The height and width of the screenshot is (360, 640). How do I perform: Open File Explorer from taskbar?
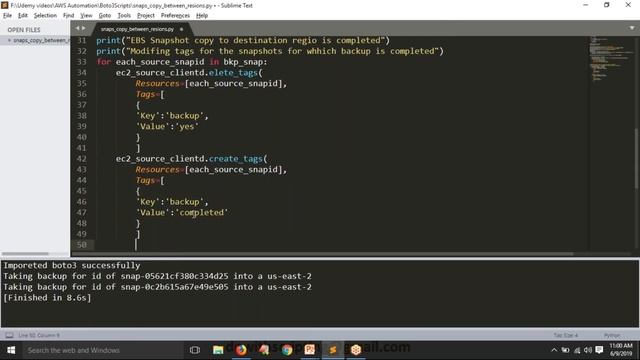[218, 350]
